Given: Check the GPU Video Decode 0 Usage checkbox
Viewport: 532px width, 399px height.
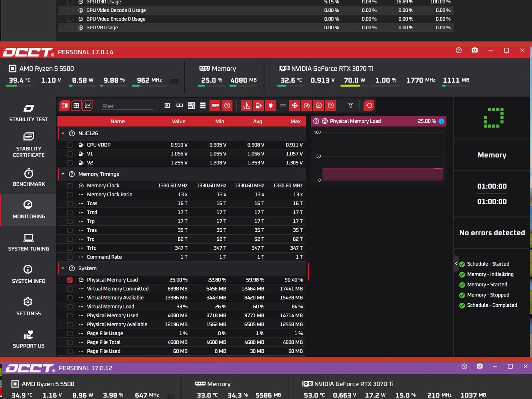Looking at the screenshot, I should pyautogui.click(x=70, y=10).
